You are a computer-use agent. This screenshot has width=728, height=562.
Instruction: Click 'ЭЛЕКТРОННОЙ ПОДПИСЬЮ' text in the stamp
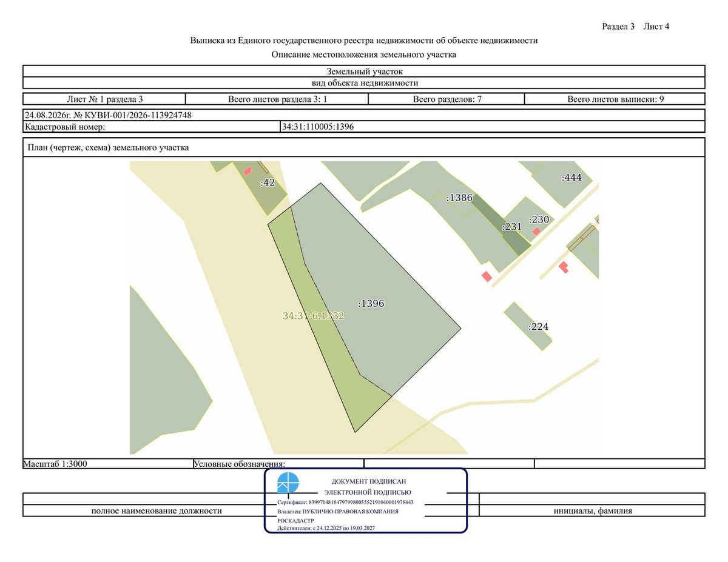[368, 492]
